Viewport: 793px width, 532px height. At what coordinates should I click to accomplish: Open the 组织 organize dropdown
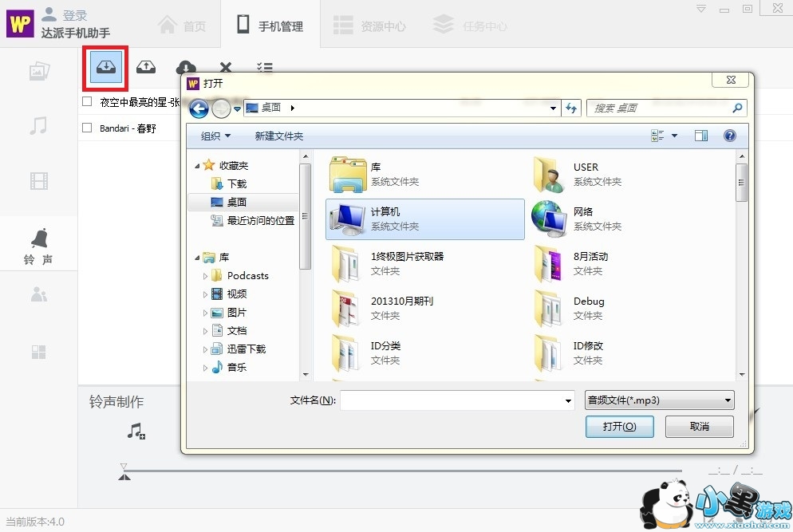point(215,136)
